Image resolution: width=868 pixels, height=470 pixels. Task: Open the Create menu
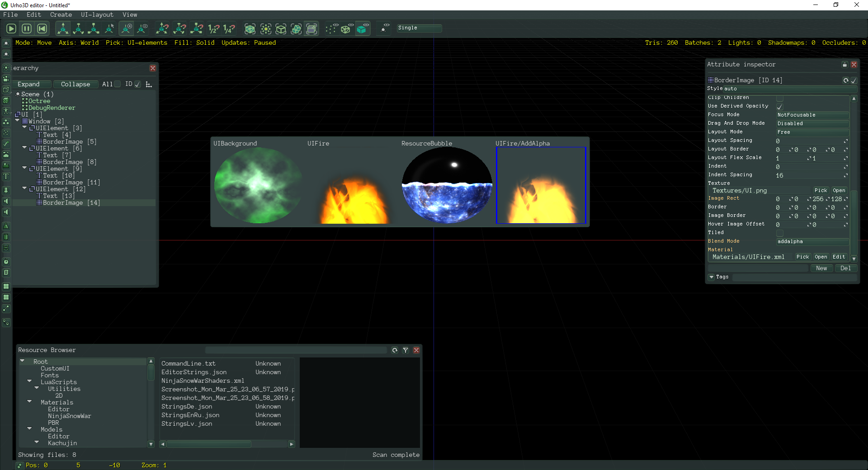pos(61,15)
